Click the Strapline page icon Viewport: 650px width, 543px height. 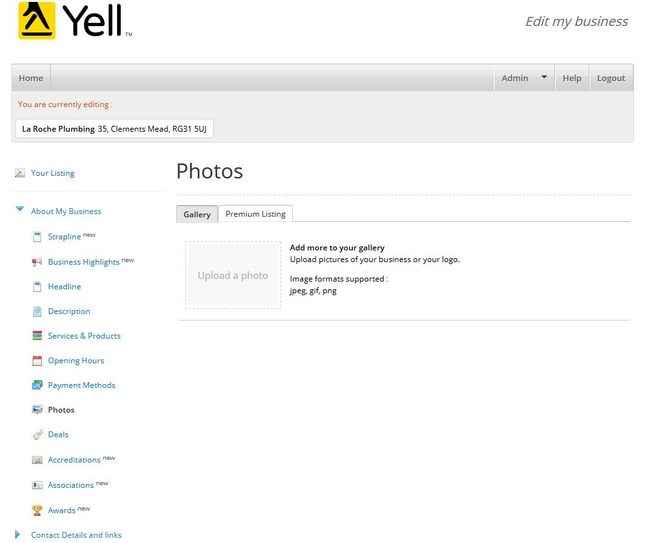[x=37, y=237]
